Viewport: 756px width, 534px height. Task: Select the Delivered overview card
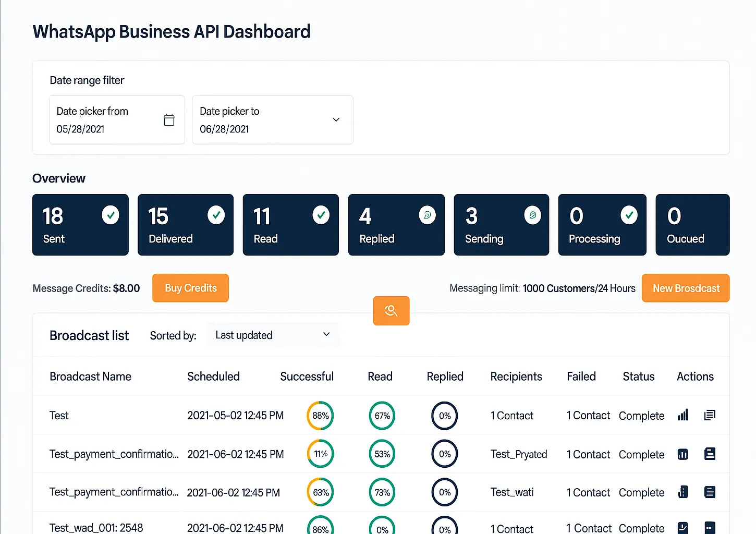click(x=185, y=225)
